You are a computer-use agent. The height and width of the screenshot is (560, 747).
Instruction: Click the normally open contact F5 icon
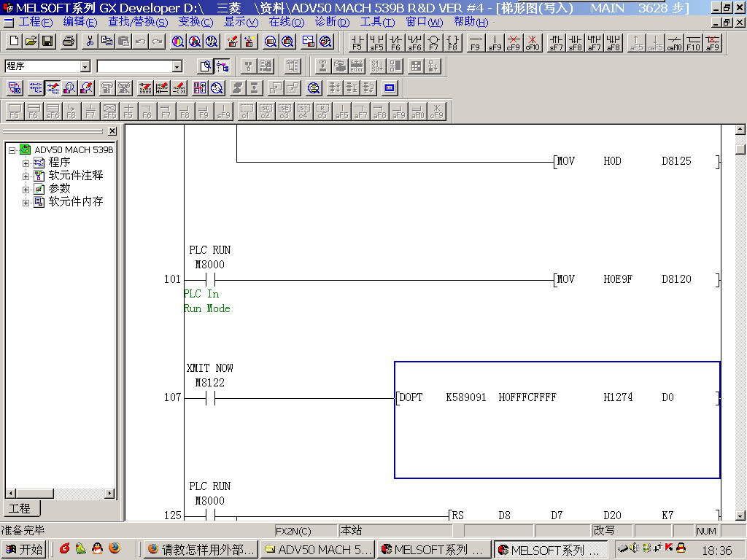pyautogui.click(x=357, y=42)
